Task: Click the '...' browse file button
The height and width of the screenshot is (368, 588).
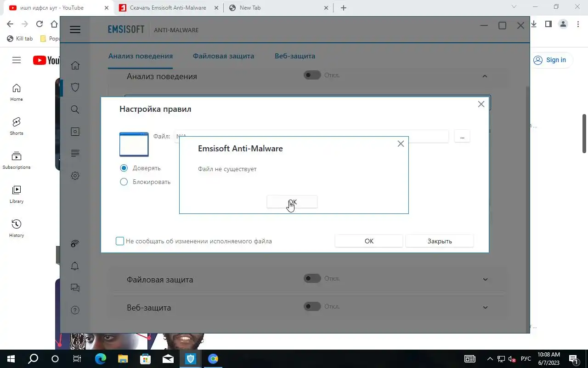Action: tap(462, 137)
